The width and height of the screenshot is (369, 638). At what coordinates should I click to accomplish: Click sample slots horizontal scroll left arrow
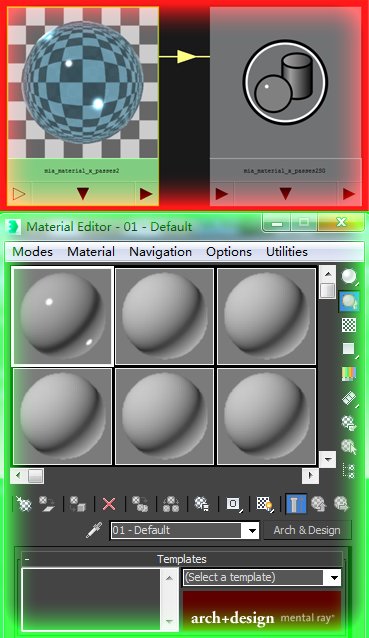[18, 475]
